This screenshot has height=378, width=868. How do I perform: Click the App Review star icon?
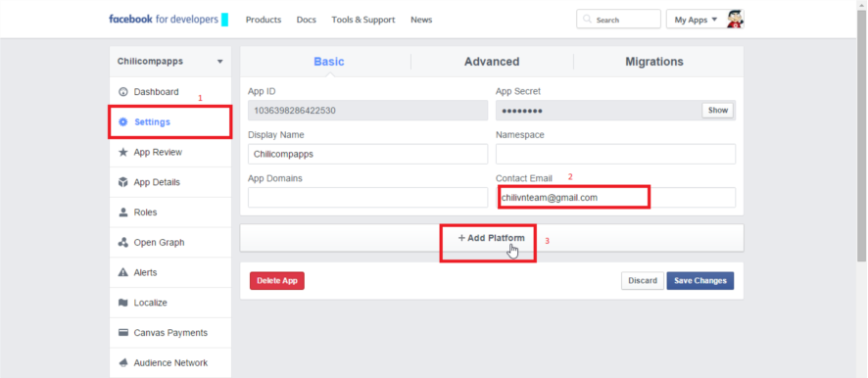[123, 152]
